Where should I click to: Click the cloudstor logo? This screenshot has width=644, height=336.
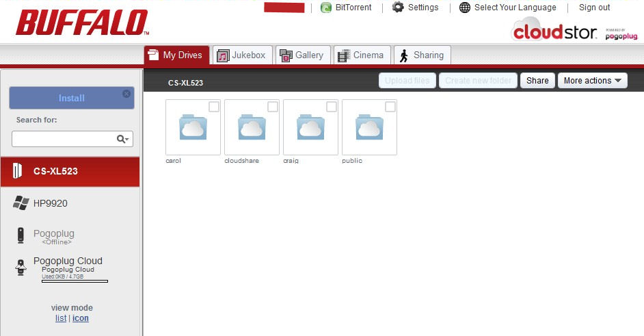pyautogui.click(x=555, y=29)
